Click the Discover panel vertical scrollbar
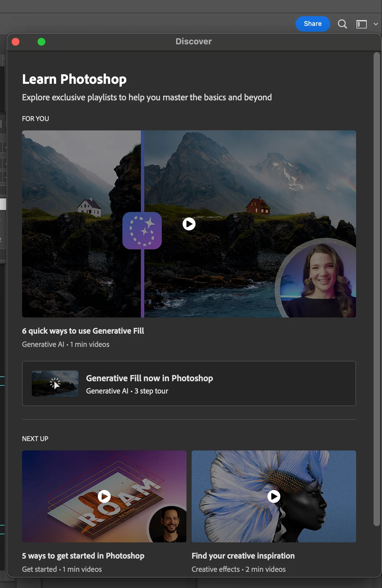Viewport: 382px width, 588px height. coord(376,289)
